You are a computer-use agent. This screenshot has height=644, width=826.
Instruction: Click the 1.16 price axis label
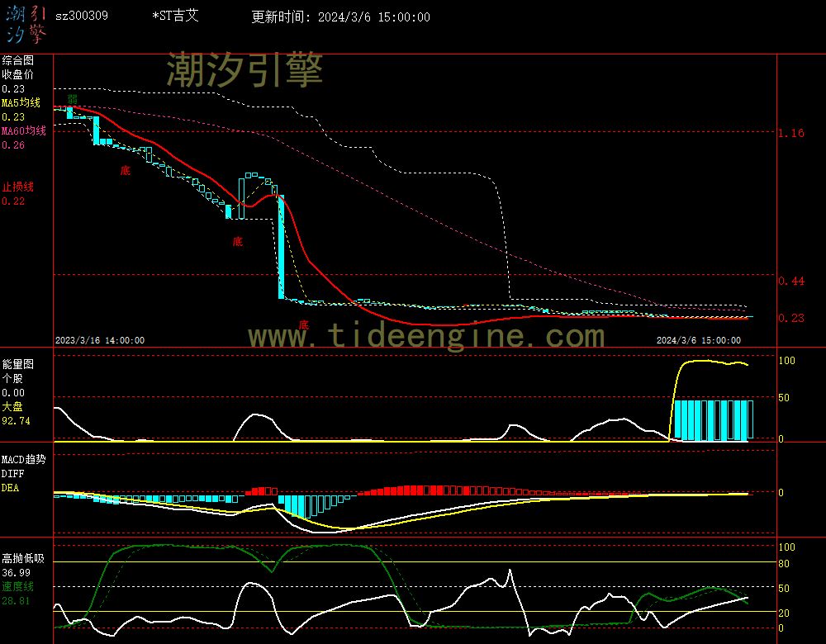[x=791, y=133]
